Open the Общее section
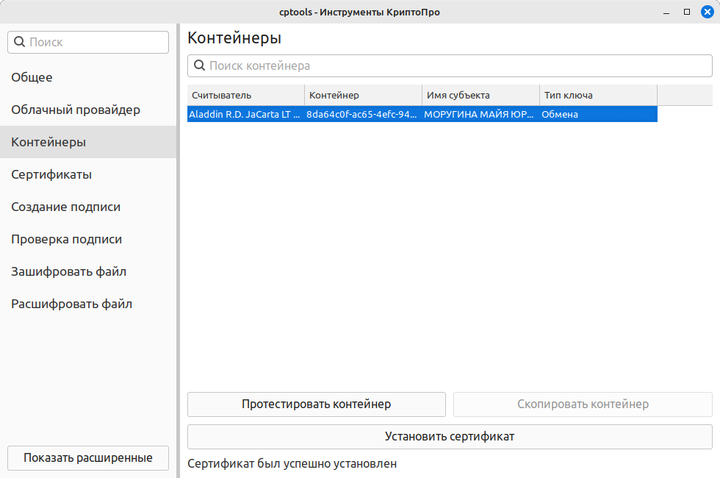The image size is (720, 478). 88,77
